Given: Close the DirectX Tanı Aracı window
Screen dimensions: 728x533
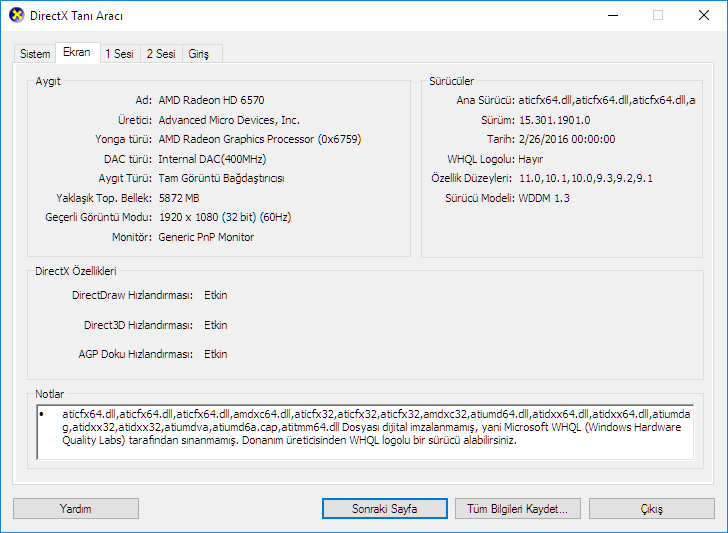Looking at the screenshot, I should click(x=704, y=15).
